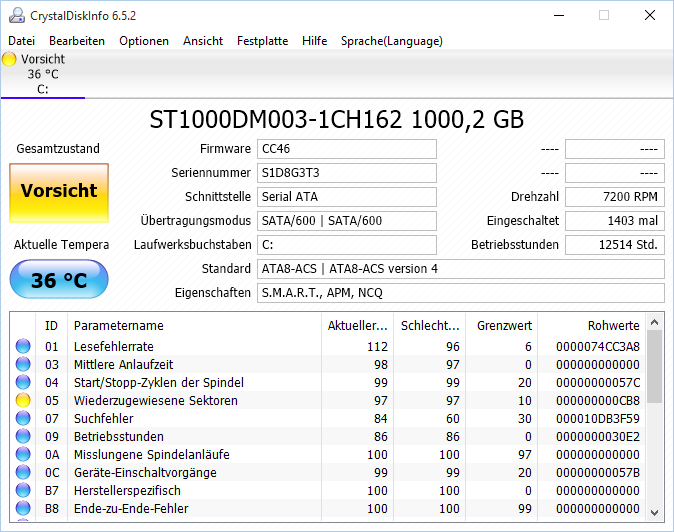The width and height of the screenshot is (674, 532).
Task: Click the drive title ST1000DM003-1CH162 1000,2 GB
Action: click(337, 119)
